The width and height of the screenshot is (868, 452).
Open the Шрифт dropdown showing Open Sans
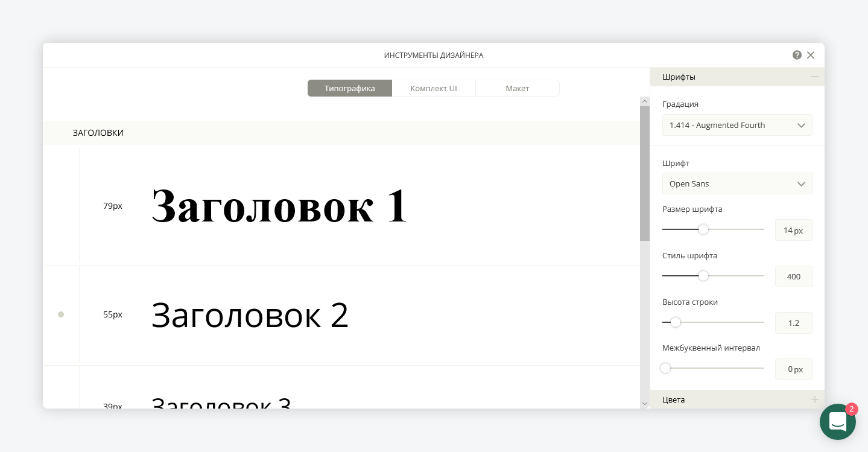click(x=737, y=183)
